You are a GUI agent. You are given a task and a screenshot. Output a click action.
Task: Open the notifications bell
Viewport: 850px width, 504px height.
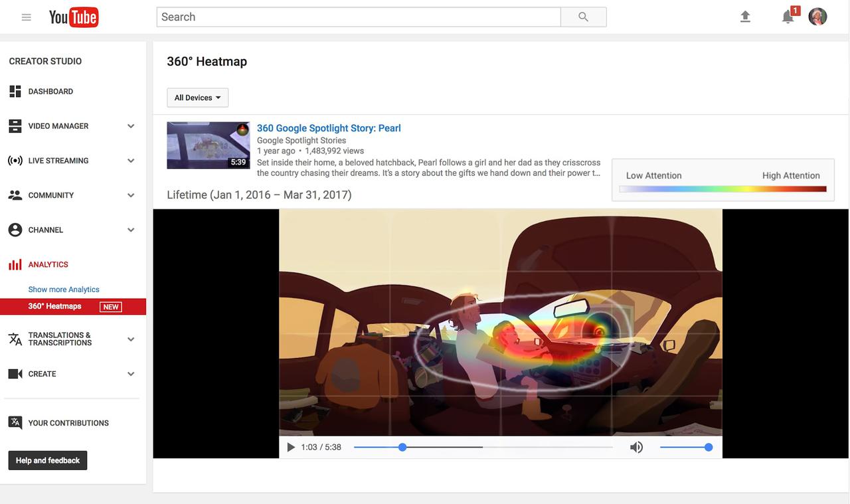(788, 17)
